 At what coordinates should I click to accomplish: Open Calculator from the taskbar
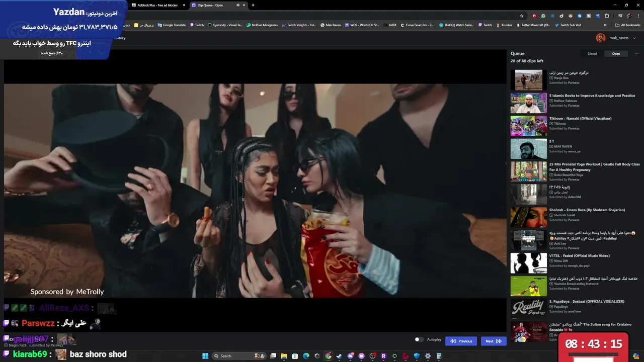click(x=439, y=356)
